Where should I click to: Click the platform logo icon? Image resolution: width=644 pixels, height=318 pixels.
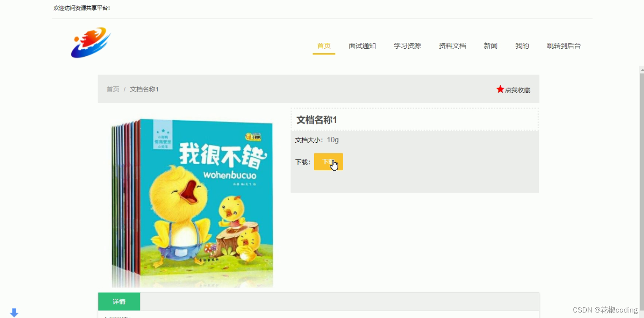[x=90, y=43]
